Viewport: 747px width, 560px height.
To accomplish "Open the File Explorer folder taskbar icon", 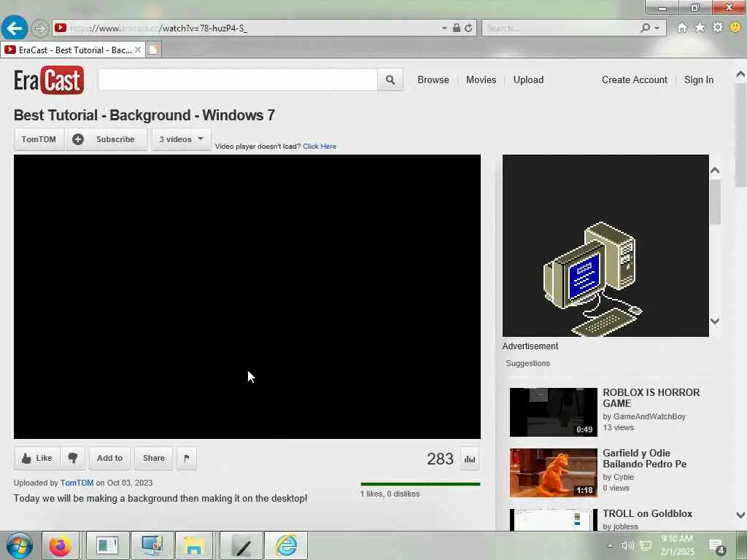I will [194, 545].
